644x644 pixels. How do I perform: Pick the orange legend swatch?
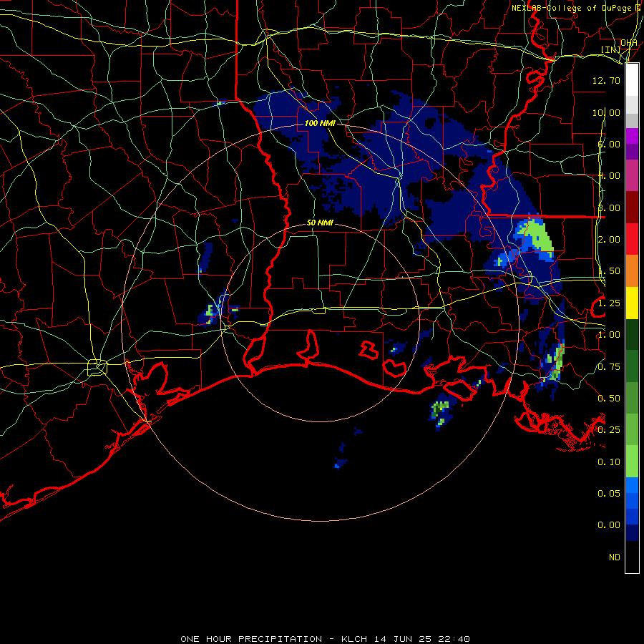(632, 271)
